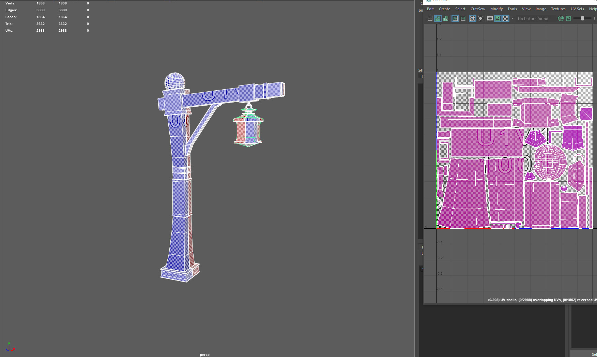
Task: Click the dim image dashed-circle icon
Action: [x=480, y=19]
